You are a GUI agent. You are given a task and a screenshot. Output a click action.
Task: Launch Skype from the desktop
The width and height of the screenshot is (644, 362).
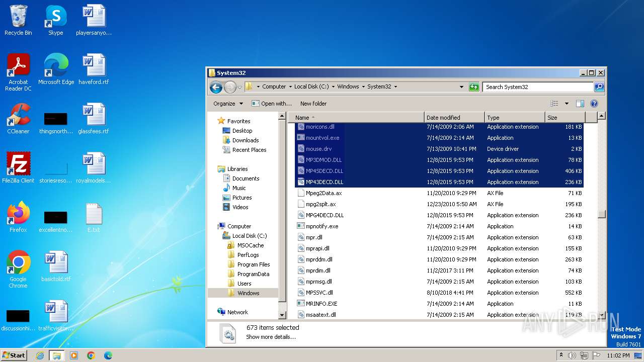(x=55, y=20)
